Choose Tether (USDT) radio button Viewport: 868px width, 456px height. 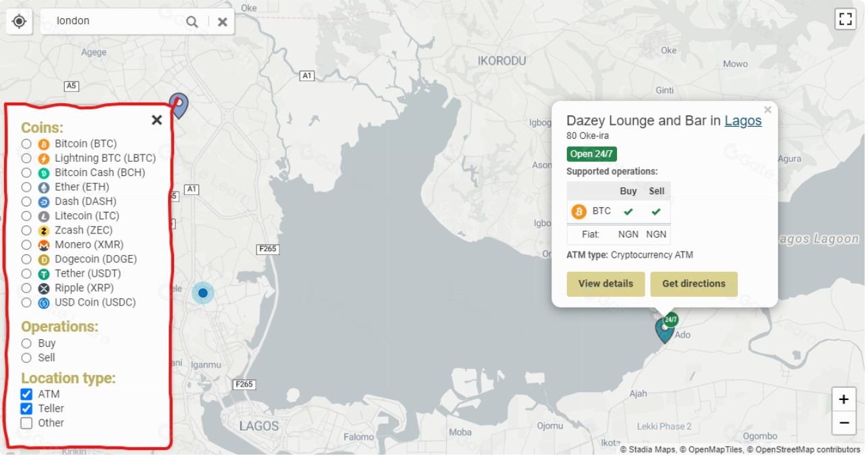(x=26, y=274)
